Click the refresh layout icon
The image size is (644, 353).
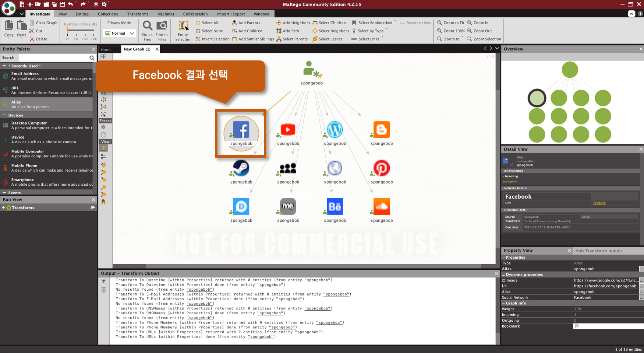(x=103, y=134)
